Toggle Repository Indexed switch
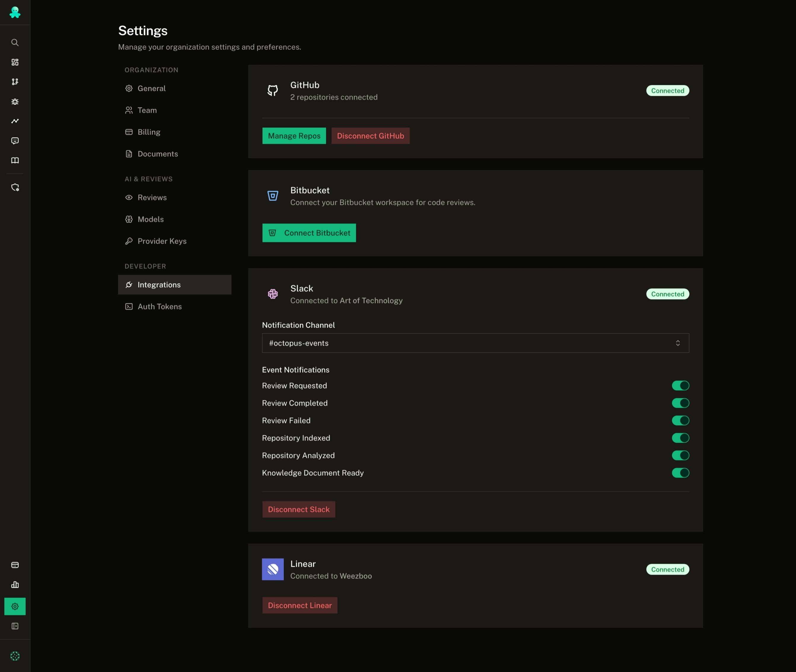 coord(680,438)
